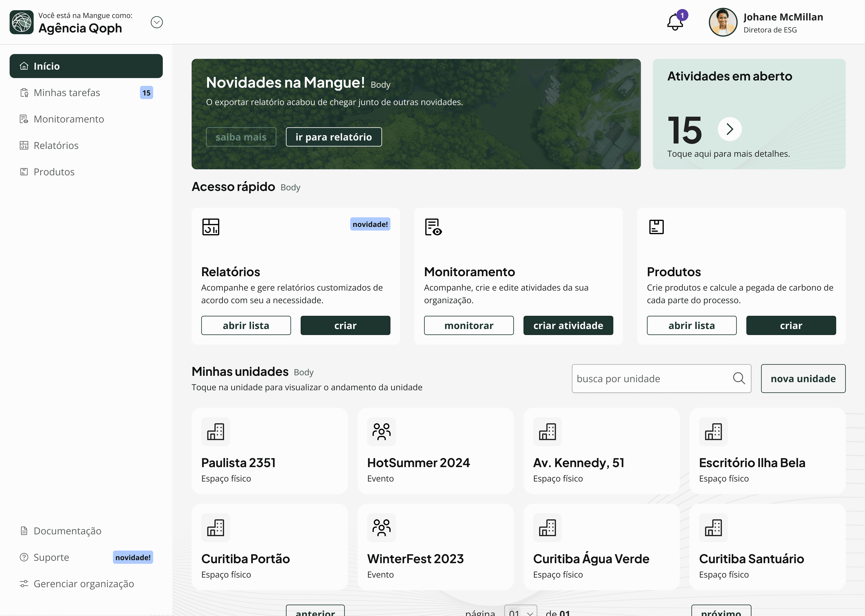Click abrir lista in Relatórios card
This screenshot has height=616, width=865.
(x=246, y=325)
